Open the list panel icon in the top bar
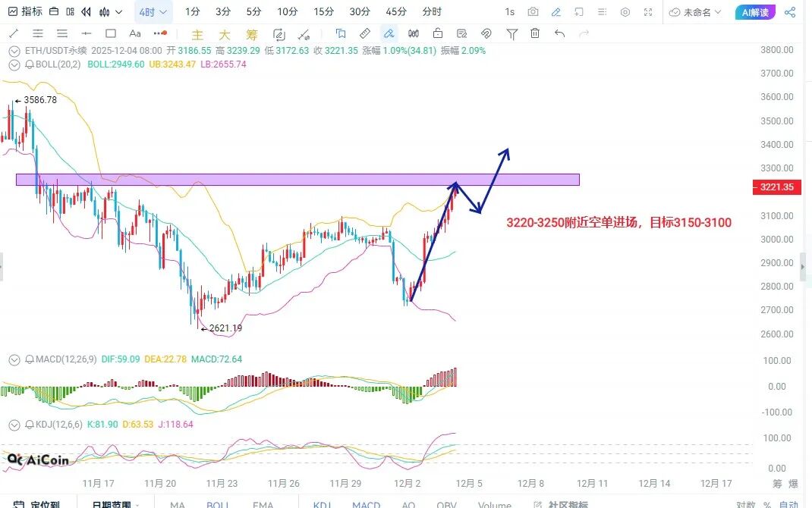The width and height of the screenshot is (812, 508). [602, 12]
